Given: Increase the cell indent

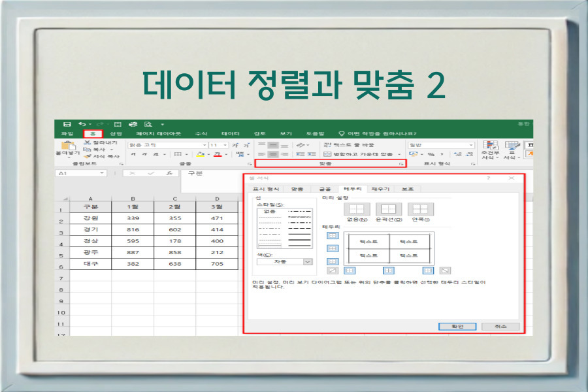Looking at the screenshot, I should [x=312, y=154].
